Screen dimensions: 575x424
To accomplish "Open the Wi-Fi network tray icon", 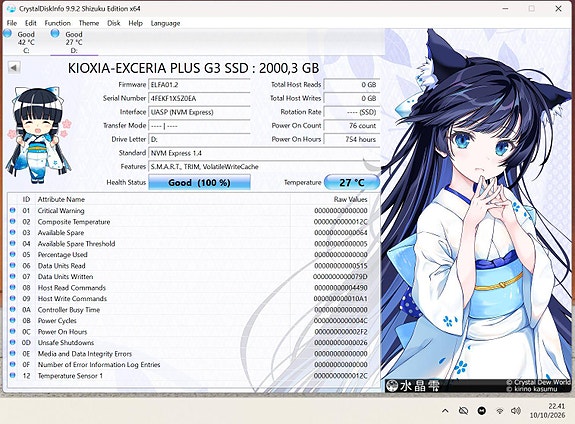I will pos(499,411).
